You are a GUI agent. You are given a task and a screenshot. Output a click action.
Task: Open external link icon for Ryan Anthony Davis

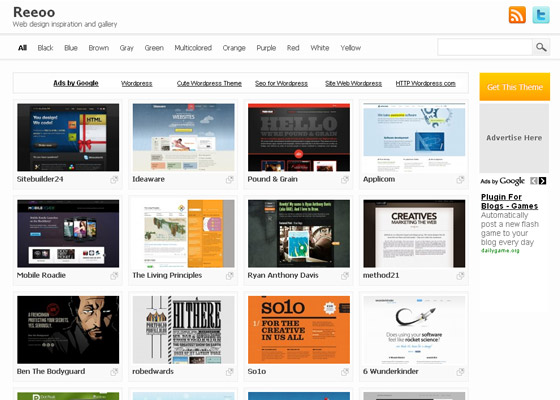tap(345, 276)
